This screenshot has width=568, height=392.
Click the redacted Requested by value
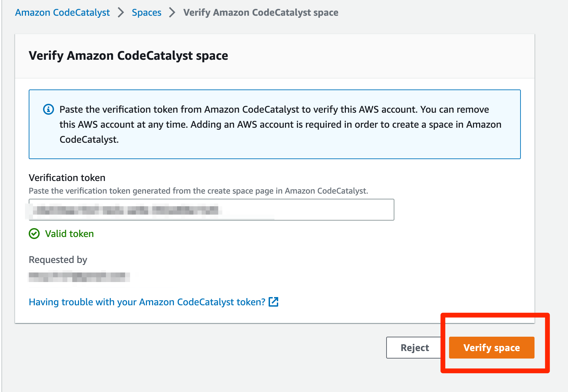coord(79,277)
